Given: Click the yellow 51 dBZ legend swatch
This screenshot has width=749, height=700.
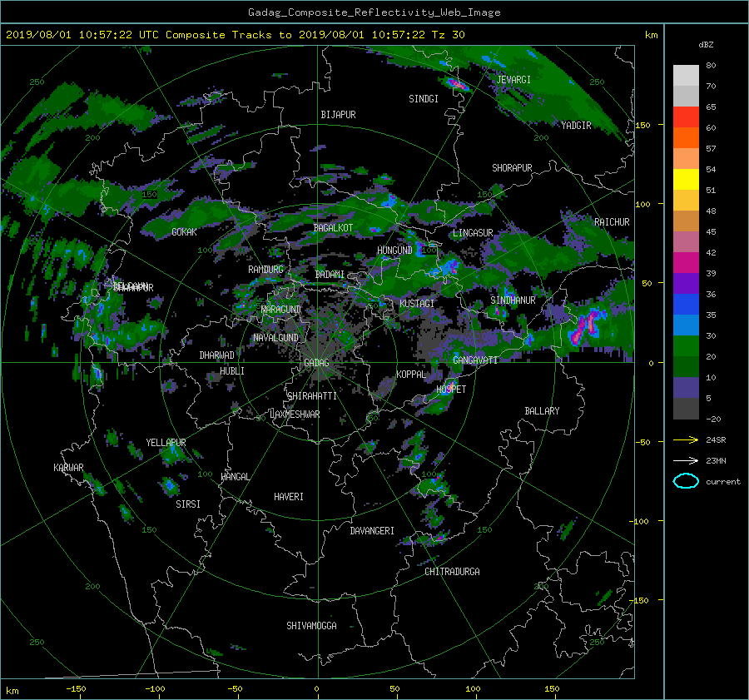Looking at the screenshot, I should 686,179.
